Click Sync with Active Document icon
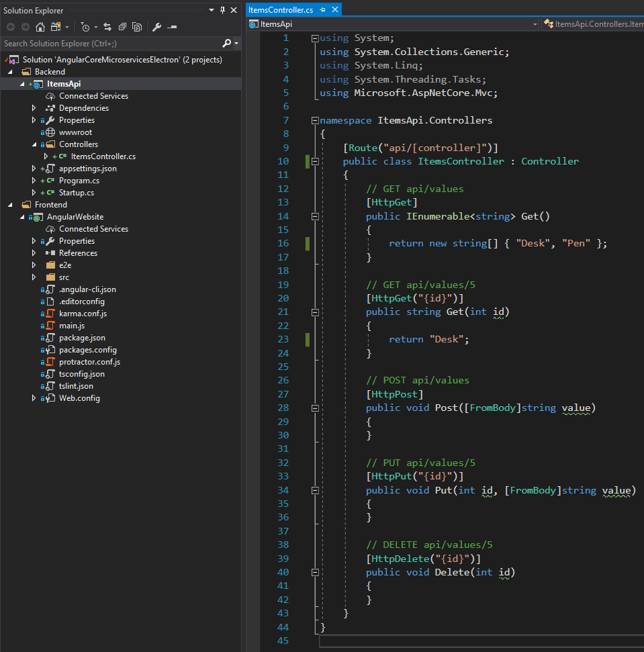Screen dimensions: 644x652 107,27
